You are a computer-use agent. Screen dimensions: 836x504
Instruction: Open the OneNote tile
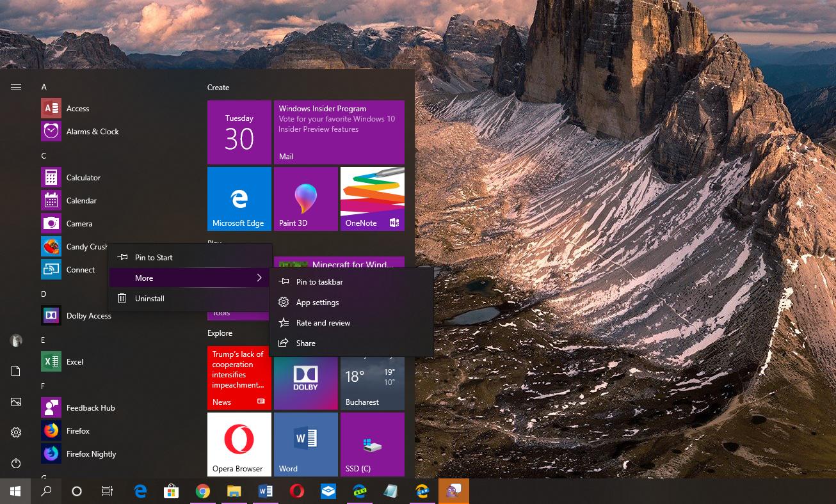pos(373,199)
